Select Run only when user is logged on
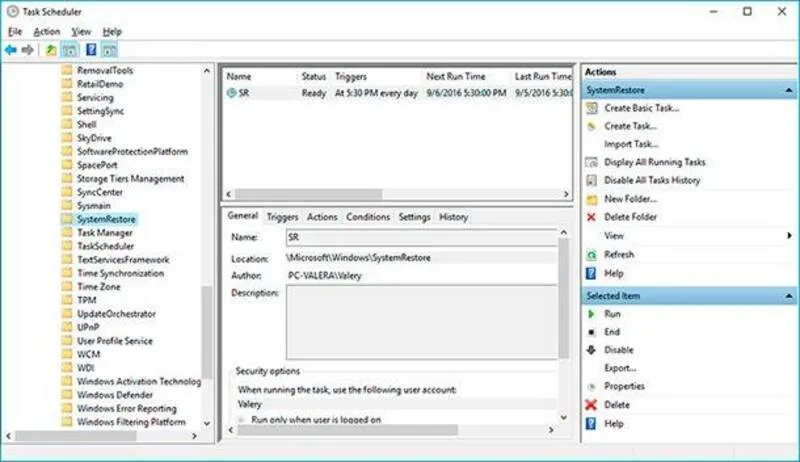 [243, 420]
